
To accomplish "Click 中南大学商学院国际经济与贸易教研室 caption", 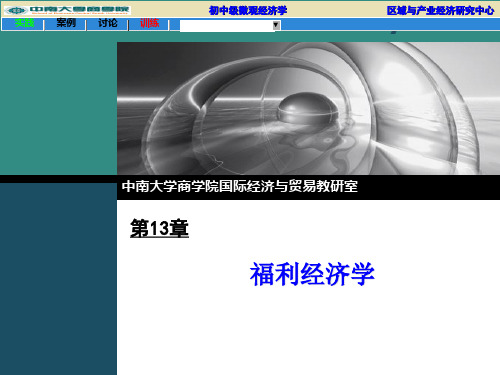I will pyautogui.click(x=240, y=186).
